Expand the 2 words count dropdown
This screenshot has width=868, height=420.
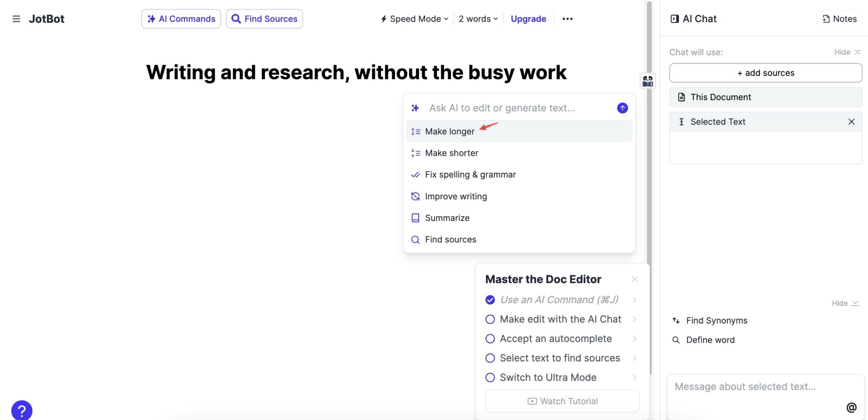pos(478,19)
